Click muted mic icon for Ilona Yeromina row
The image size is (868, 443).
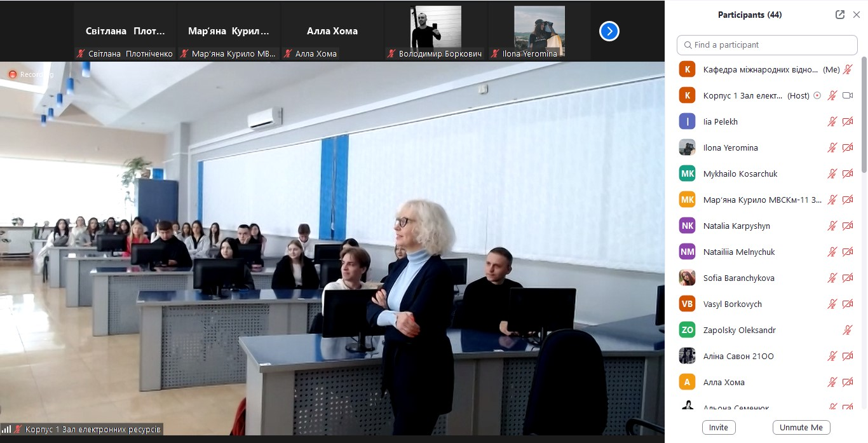[x=832, y=147]
